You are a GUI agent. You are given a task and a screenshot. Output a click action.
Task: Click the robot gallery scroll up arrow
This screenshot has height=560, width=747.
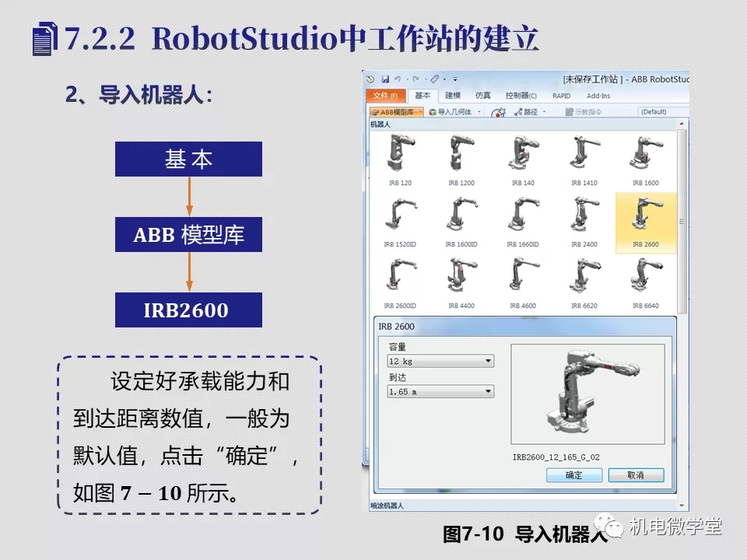(682, 124)
